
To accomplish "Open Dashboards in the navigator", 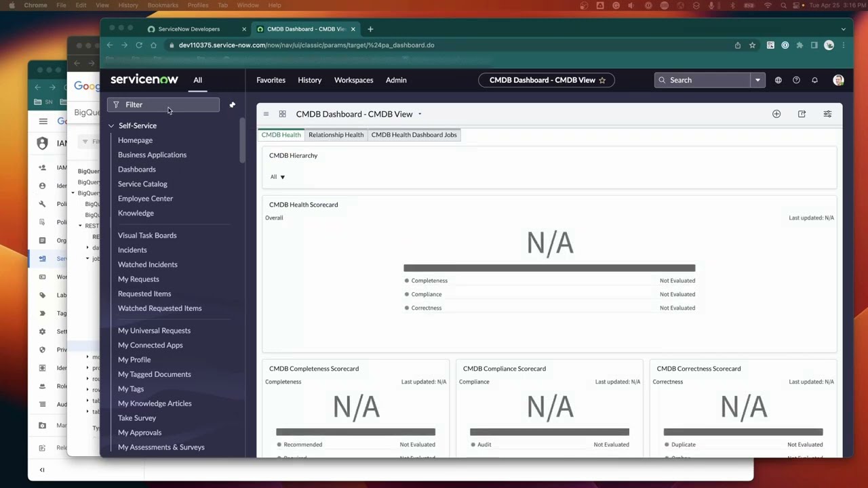I will 137,169.
